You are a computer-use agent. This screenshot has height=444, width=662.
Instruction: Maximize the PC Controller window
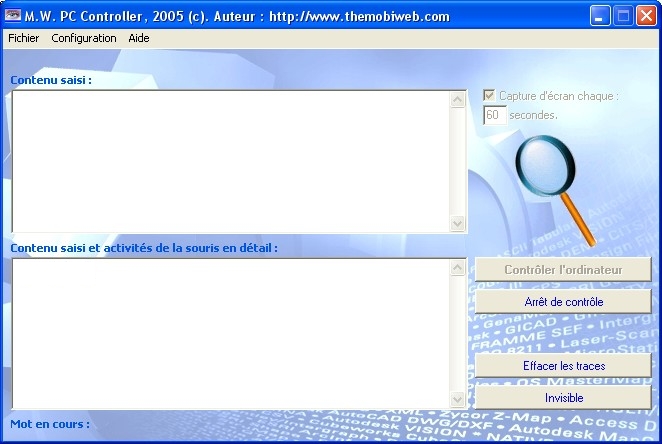pos(622,16)
